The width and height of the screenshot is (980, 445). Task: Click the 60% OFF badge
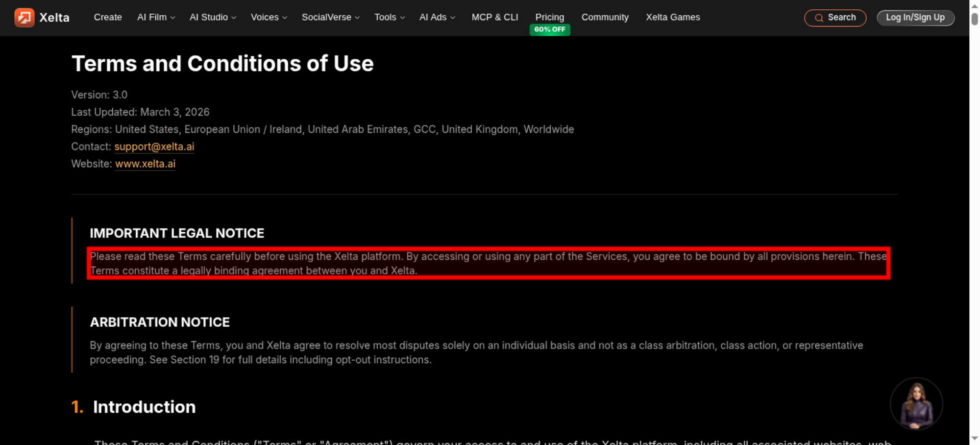[550, 29]
